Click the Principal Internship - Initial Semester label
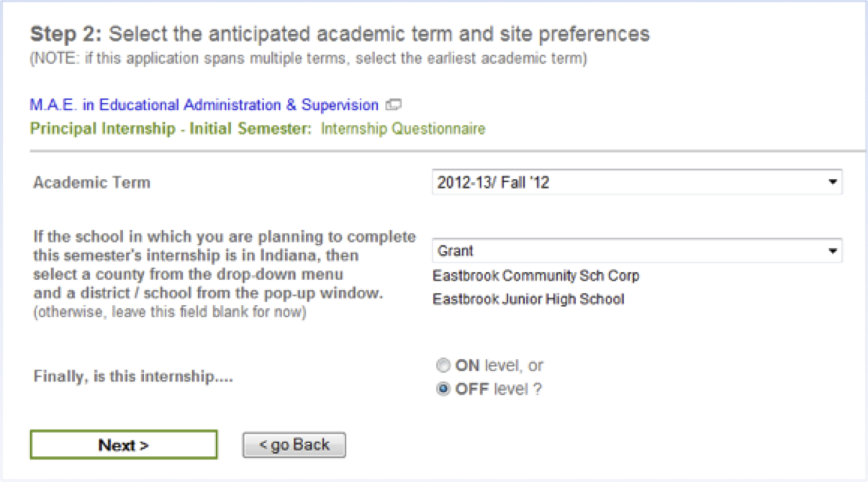868x482 pixels. [x=171, y=129]
